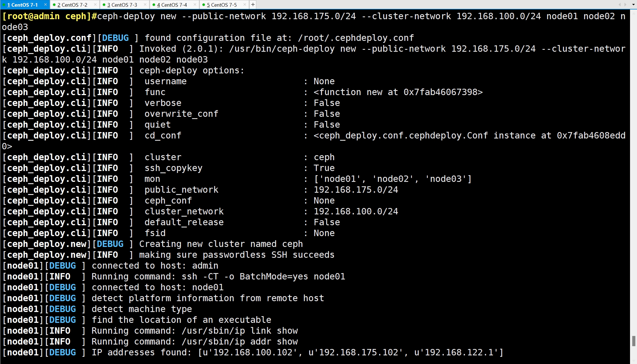Switch to the CentOS 7-3 tab
The height and width of the screenshot is (364, 637).
(x=122, y=5)
